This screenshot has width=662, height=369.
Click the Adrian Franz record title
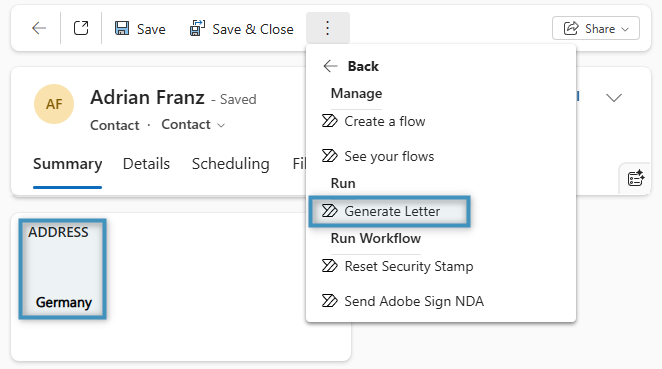(147, 98)
